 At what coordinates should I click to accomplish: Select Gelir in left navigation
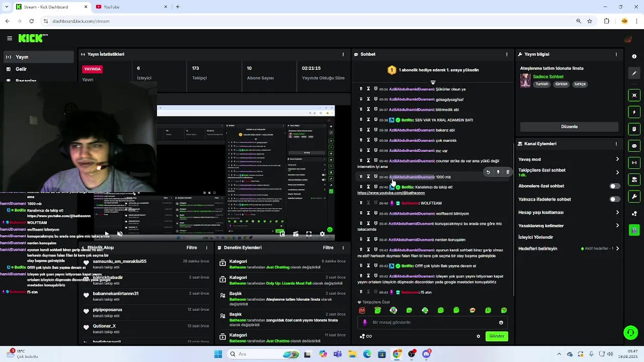pos(39,69)
